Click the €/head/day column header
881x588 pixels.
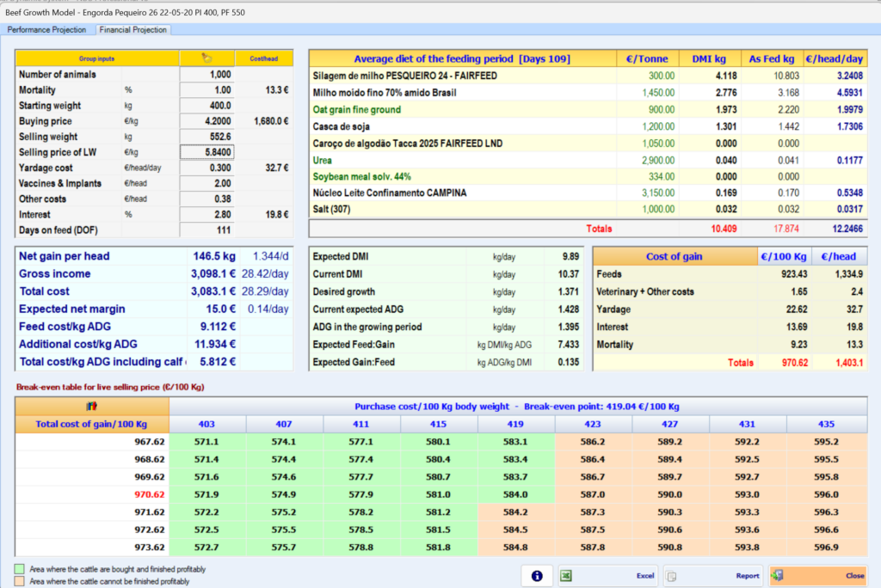[x=835, y=58]
